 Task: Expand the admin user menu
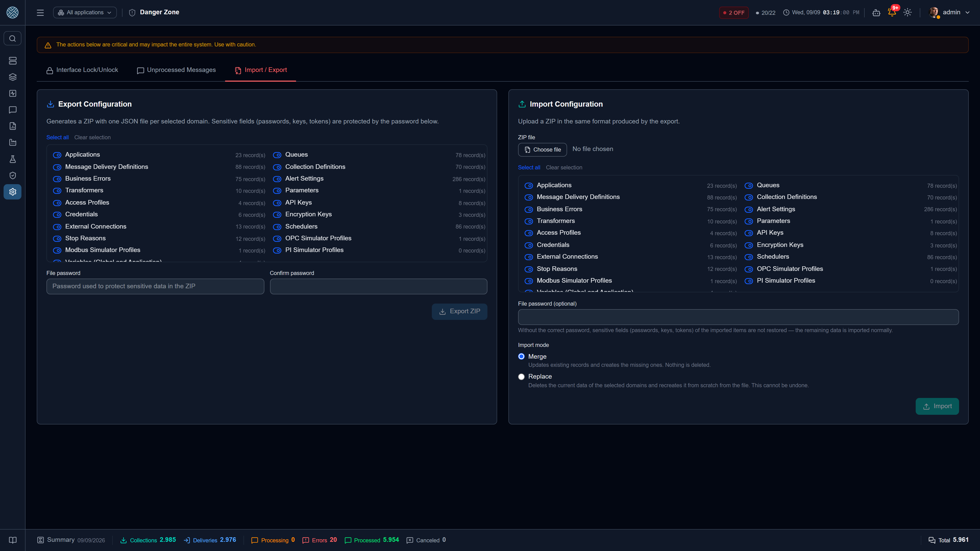coord(949,12)
